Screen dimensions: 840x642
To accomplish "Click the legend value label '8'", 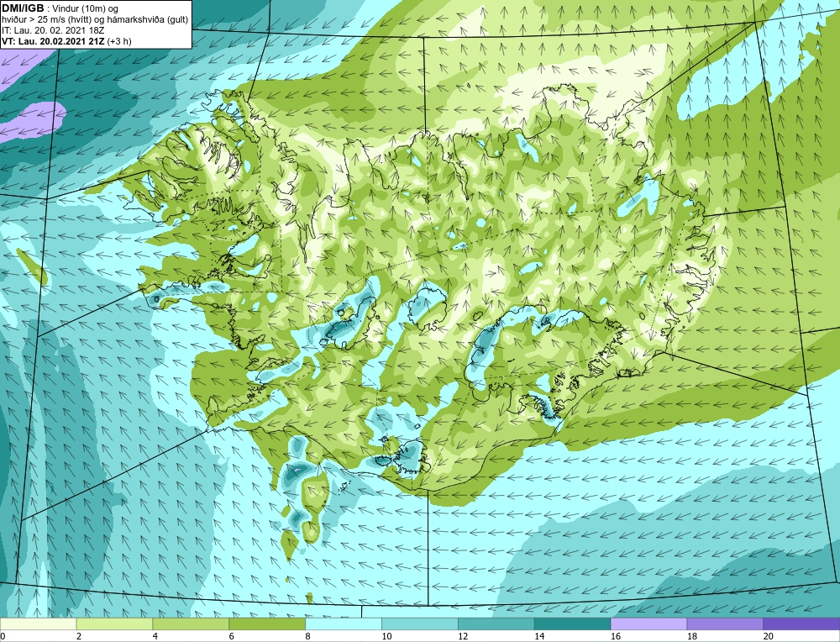I will click(308, 637).
